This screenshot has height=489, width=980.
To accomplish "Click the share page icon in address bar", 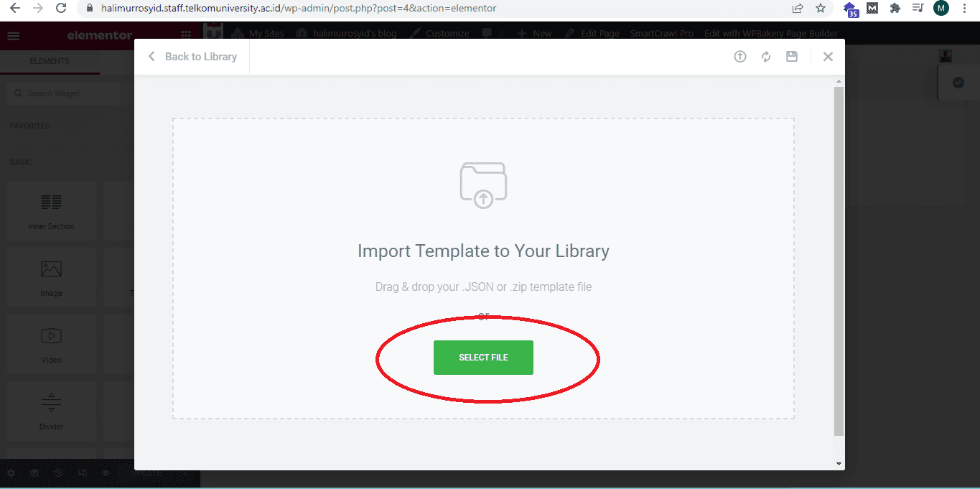I will pos(798,9).
